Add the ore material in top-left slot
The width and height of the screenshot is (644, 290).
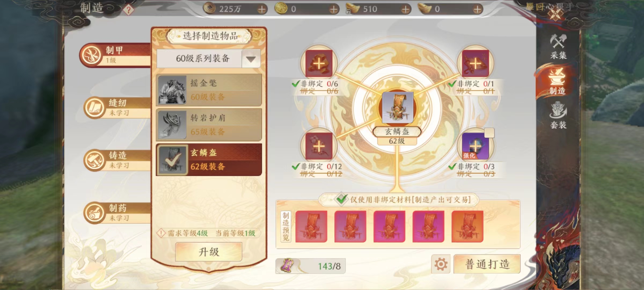[x=319, y=64]
